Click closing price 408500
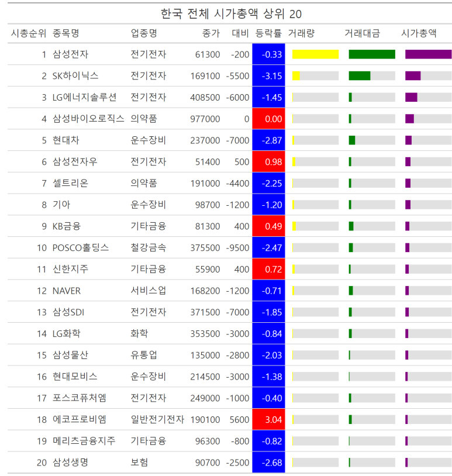Screen dimensions: 452x476 coord(205,98)
